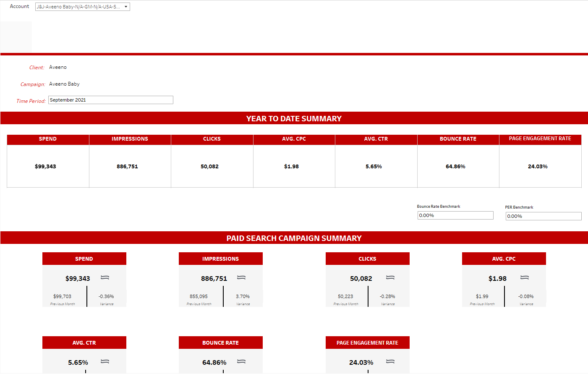Click the Client value Aveeno
The height and width of the screenshot is (374, 588).
click(x=58, y=67)
